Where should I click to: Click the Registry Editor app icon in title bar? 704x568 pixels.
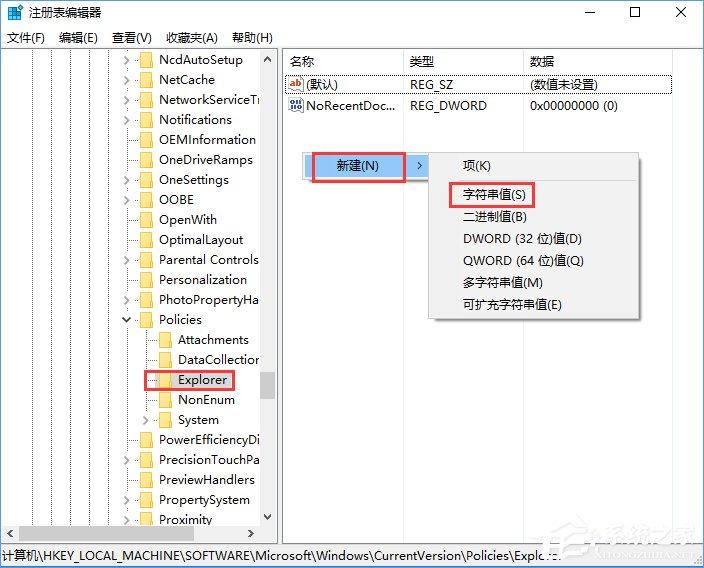pyautogui.click(x=15, y=13)
